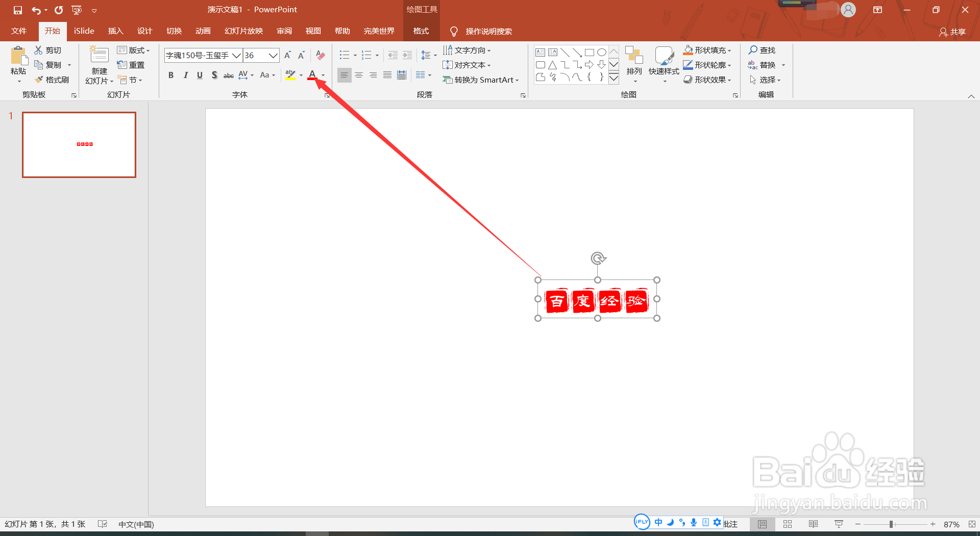
Task: Open Shape Fill (形状填充) menu
Action: point(707,50)
